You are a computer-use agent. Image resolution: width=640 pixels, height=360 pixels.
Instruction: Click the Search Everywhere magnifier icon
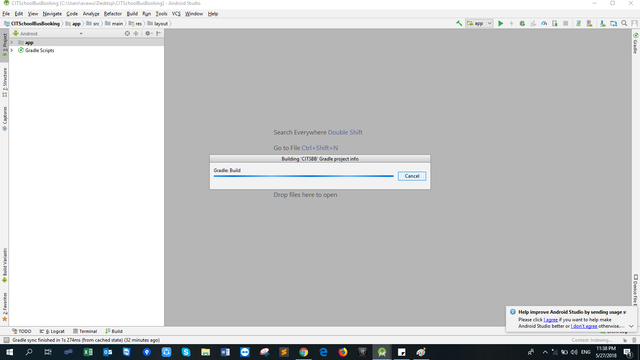[x=624, y=23]
